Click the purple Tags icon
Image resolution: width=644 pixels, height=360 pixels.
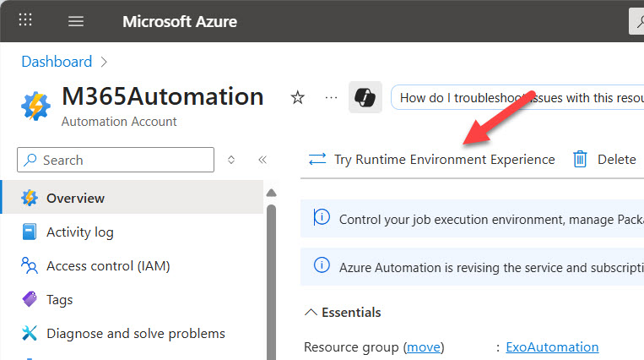click(30, 299)
